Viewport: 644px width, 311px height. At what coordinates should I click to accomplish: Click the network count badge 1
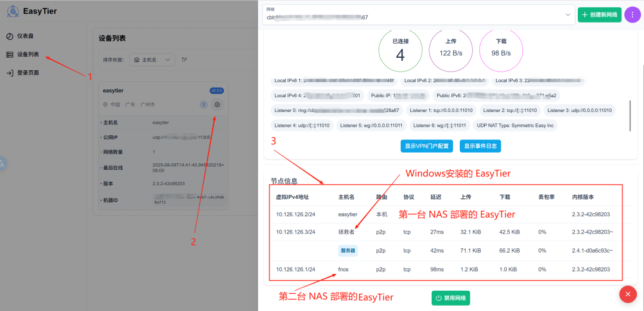(x=204, y=105)
